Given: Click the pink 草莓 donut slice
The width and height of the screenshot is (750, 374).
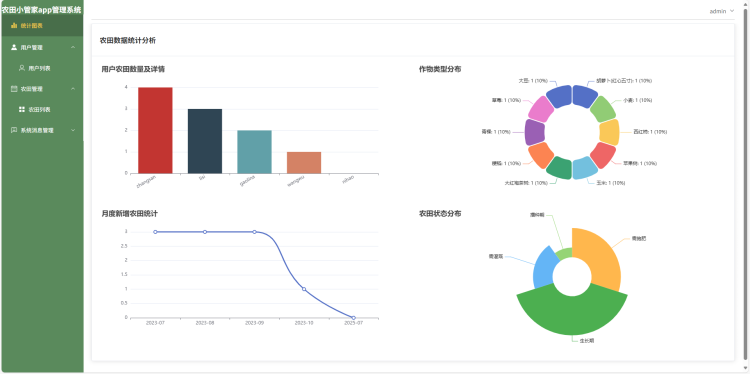Looking at the screenshot, I should [541, 110].
